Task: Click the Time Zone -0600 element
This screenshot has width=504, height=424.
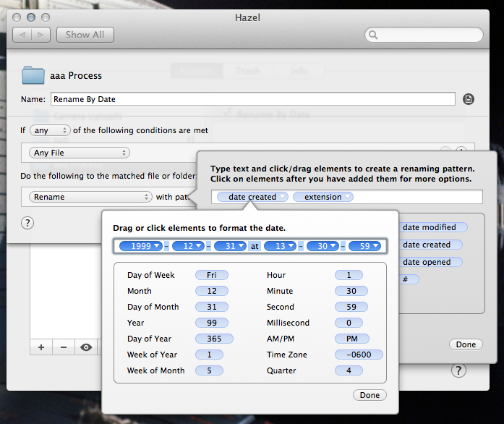Action: pyautogui.click(x=359, y=355)
